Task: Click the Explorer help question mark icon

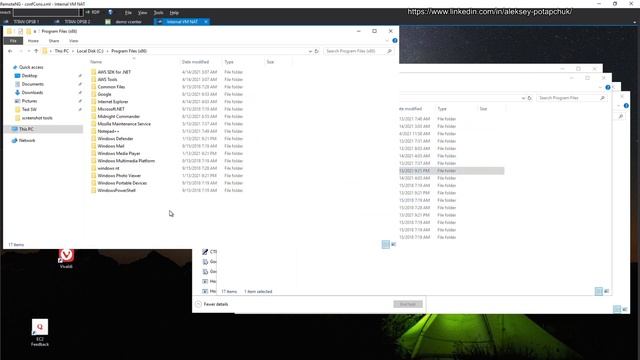Action: coord(395,41)
